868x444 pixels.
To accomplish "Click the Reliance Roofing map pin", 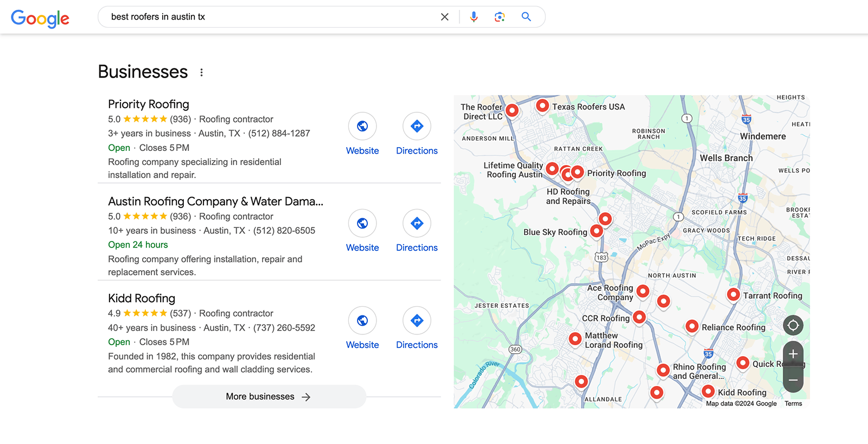I will 692,326.
